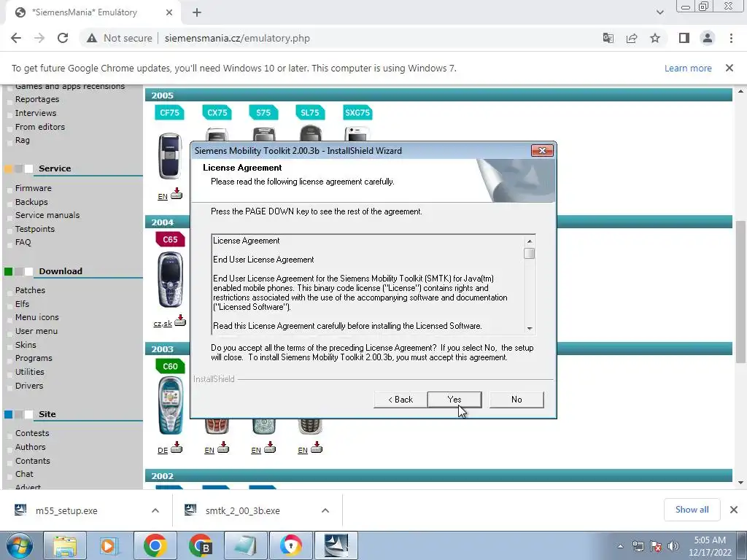
Task: Select the S75 phone label
Action: [x=263, y=113]
